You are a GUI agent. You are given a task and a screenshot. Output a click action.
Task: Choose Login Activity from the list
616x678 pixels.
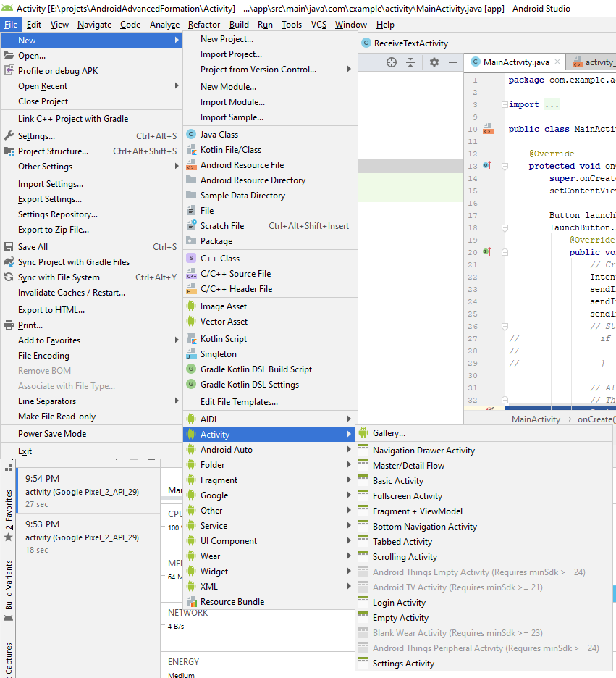399,603
